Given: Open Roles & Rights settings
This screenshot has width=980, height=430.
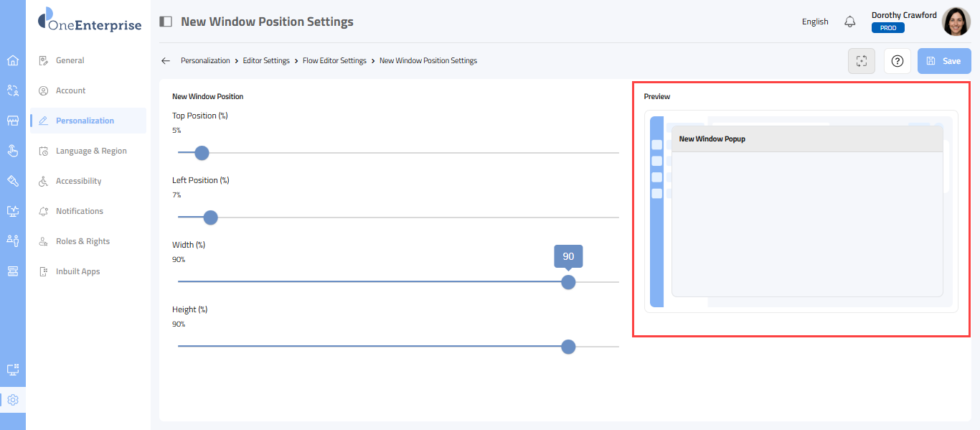Looking at the screenshot, I should (x=83, y=241).
